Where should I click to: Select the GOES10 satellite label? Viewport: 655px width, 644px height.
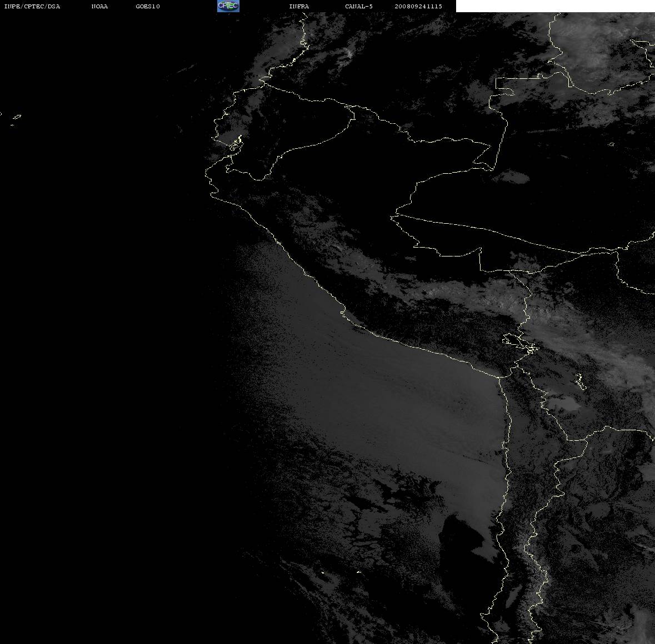point(148,6)
